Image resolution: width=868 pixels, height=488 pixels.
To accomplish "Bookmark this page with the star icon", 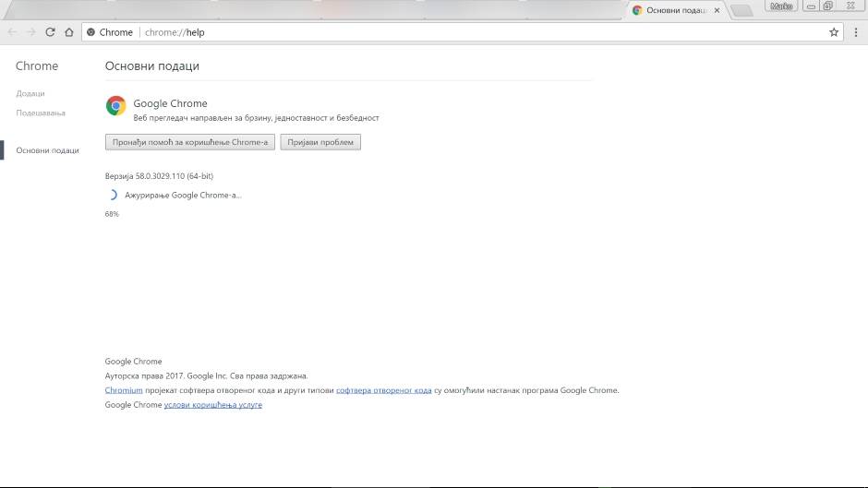I will (x=834, y=32).
